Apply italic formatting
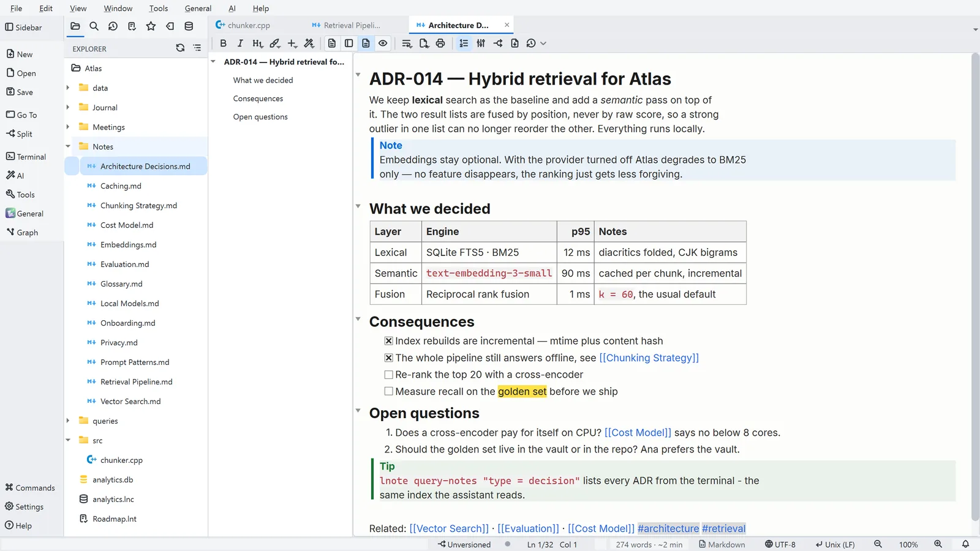 [240, 43]
